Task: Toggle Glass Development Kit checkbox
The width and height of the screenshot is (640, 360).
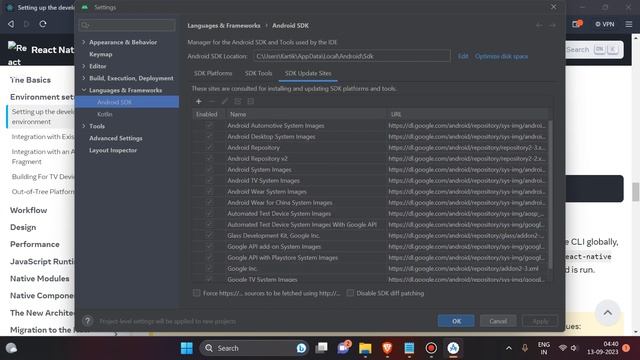Action: click(209, 236)
